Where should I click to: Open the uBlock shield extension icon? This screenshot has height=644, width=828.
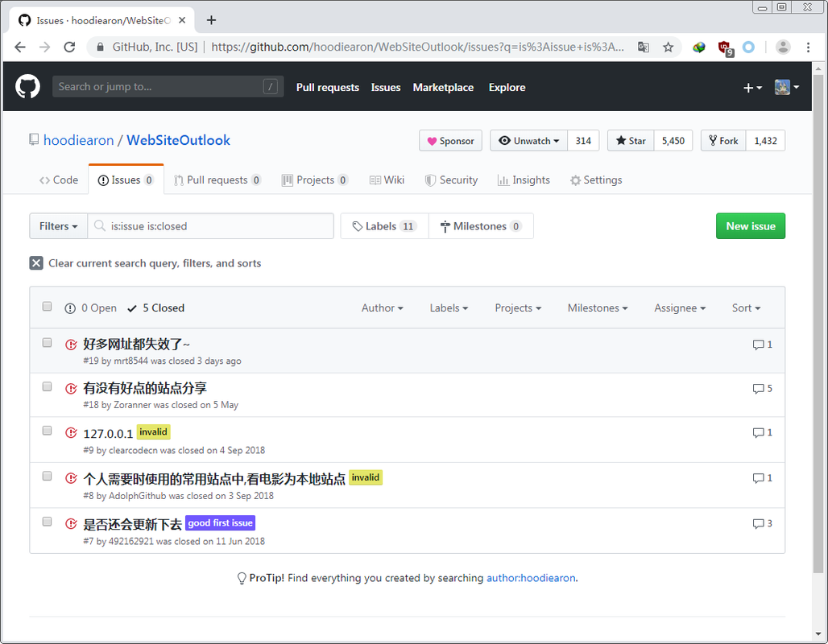(x=725, y=48)
